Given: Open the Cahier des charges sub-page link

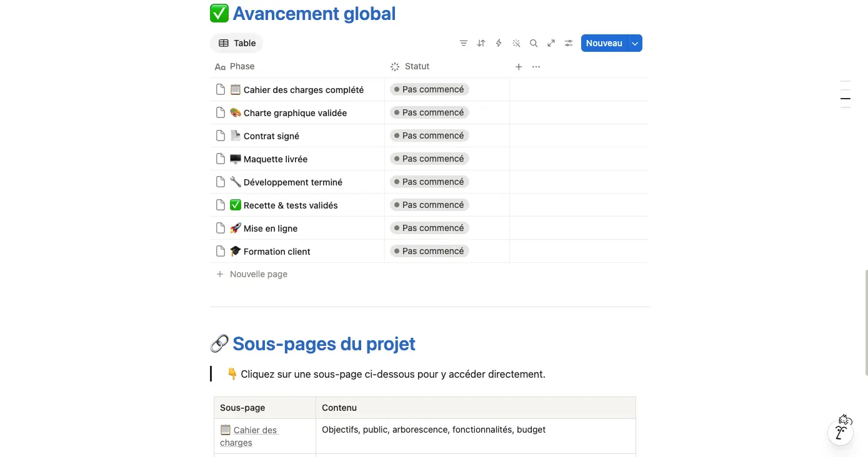Looking at the screenshot, I should (x=248, y=436).
